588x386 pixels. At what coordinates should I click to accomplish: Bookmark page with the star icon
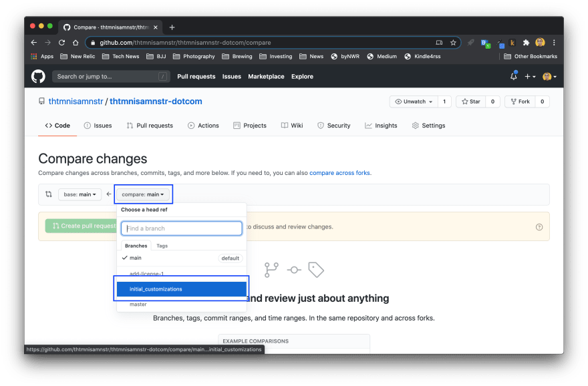453,43
